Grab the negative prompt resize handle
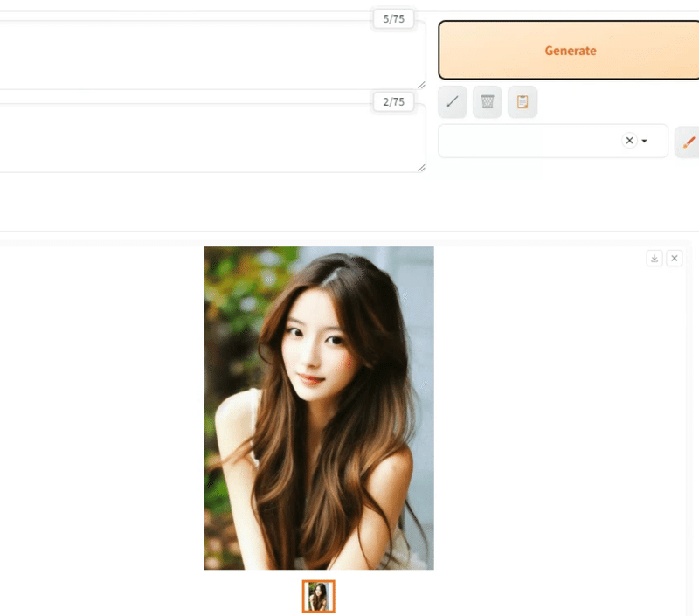Screen dimensions: 699x616 (421, 168)
